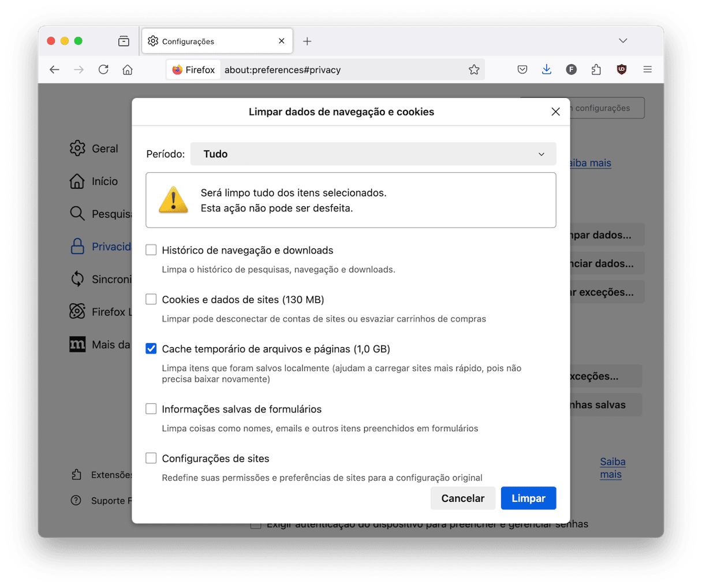Check Histórico de navegação e downloads

click(151, 250)
